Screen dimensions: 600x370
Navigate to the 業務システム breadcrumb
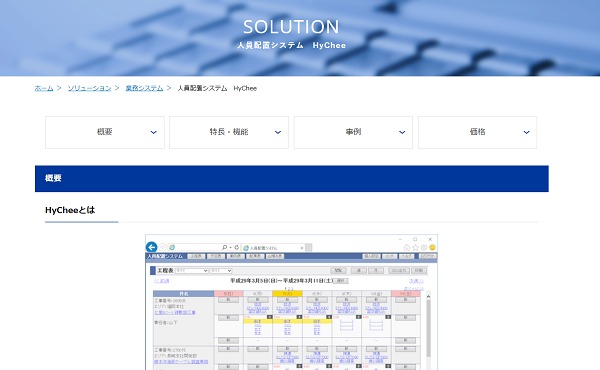pos(144,88)
